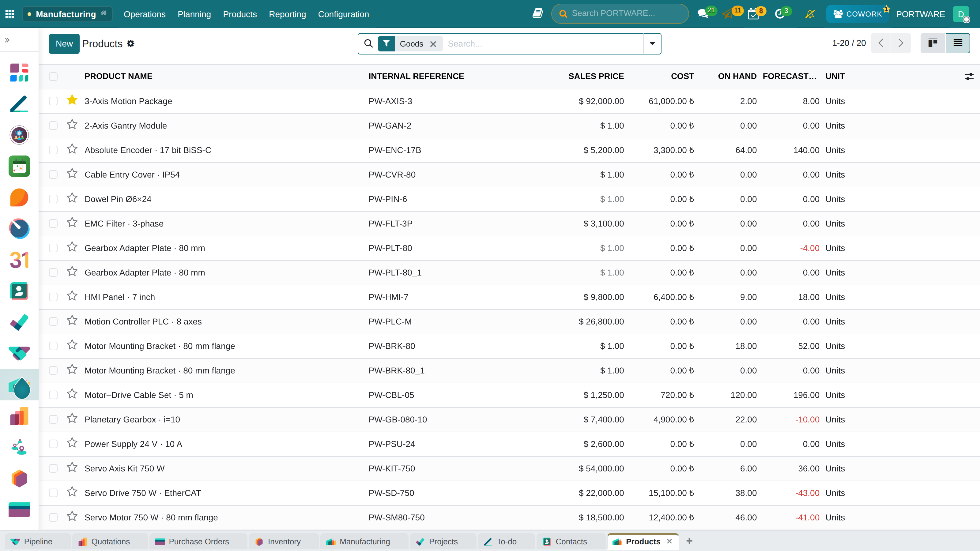Open the chat messages icon with badge 21
Viewport: 980px width, 551px height.
point(703,14)
